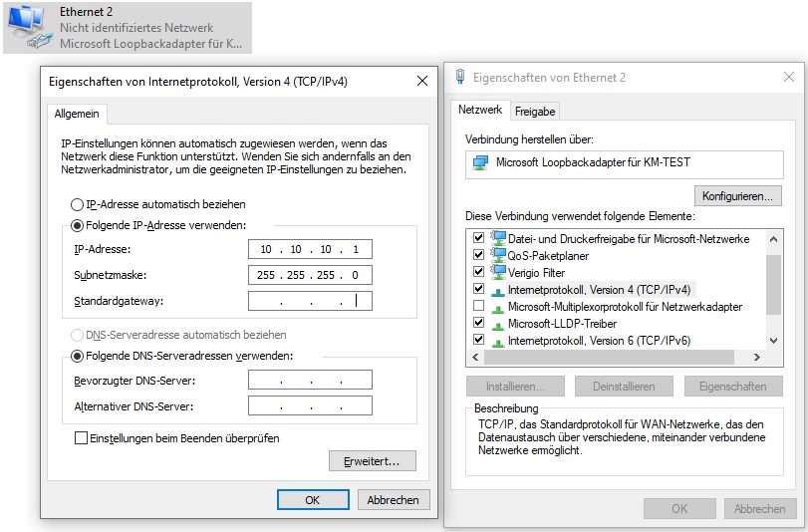
Task: Click the Internetprotokoll Version 6 protocol icon
Action: (498, 343)
